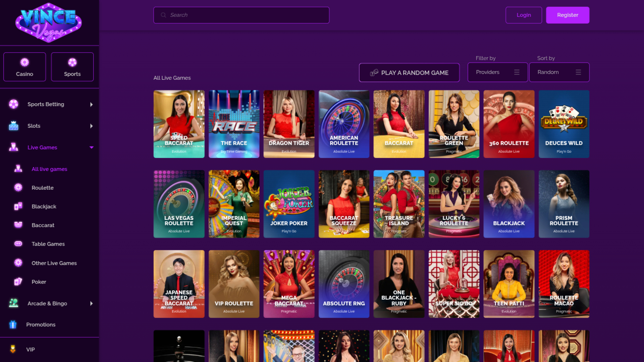Screen dimensions: 644x362
Task: Click the Blackjack card icon in sidebar
Action: click(17, 206)
